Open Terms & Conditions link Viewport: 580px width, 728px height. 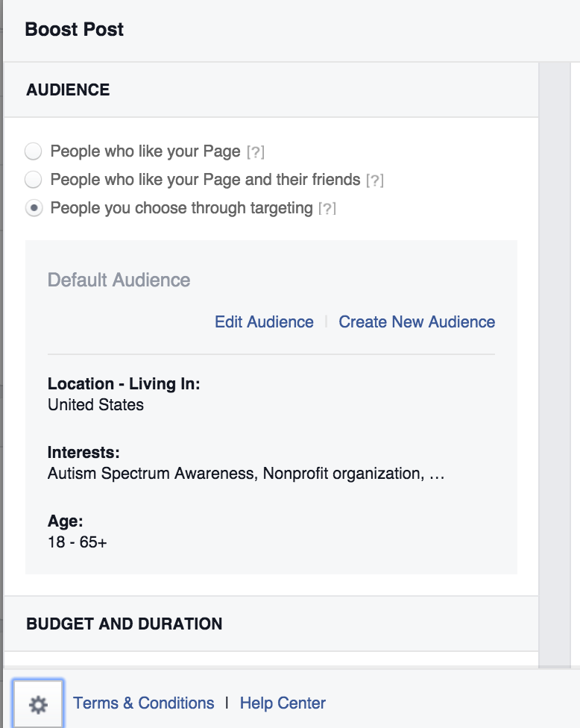click(x=143, y=703)
